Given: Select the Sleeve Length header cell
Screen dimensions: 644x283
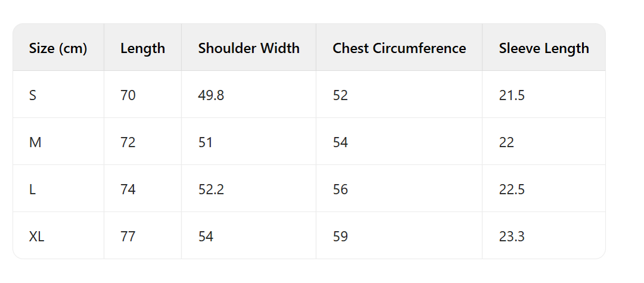Looking at the screenshot, I should click(x=544, y=48).
